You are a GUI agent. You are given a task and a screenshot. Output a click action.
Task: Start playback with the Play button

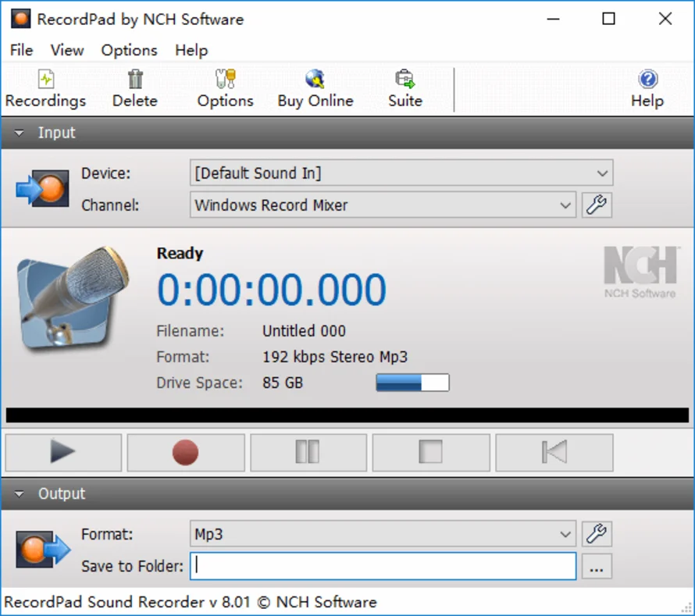(63, 453)
